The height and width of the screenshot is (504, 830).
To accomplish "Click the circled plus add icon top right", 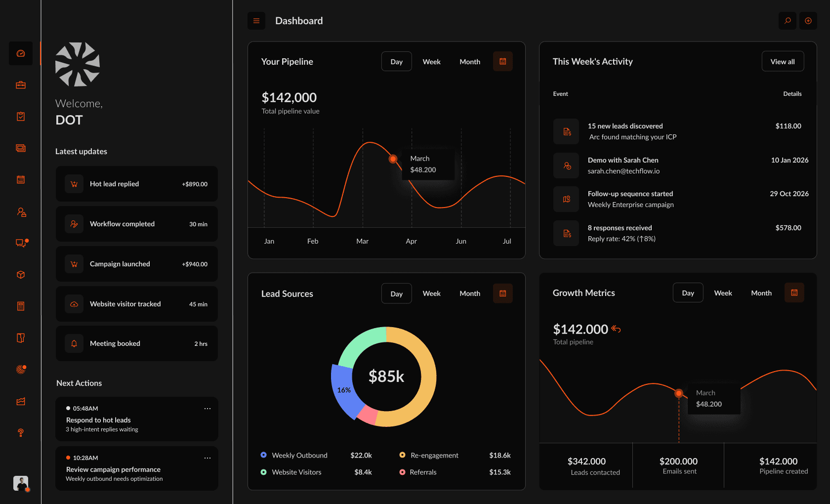I will pos(808,21).
